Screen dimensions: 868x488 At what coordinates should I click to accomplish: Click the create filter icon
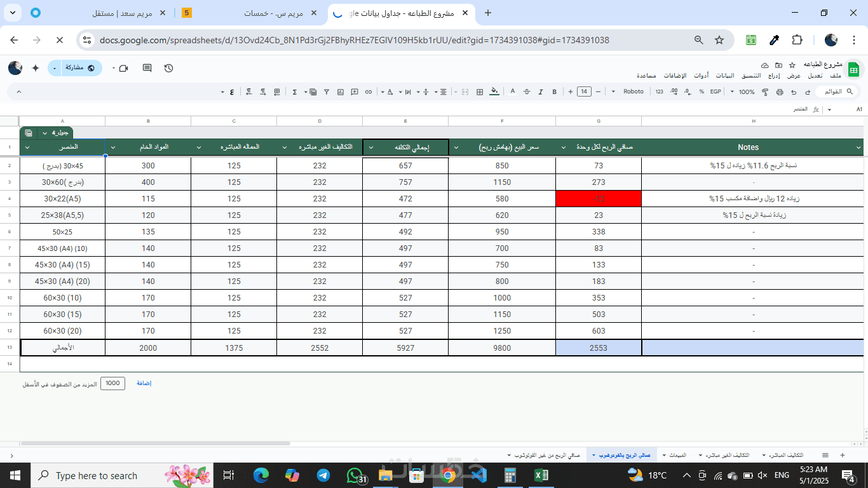pyautogui.click(x=327, y=92)
